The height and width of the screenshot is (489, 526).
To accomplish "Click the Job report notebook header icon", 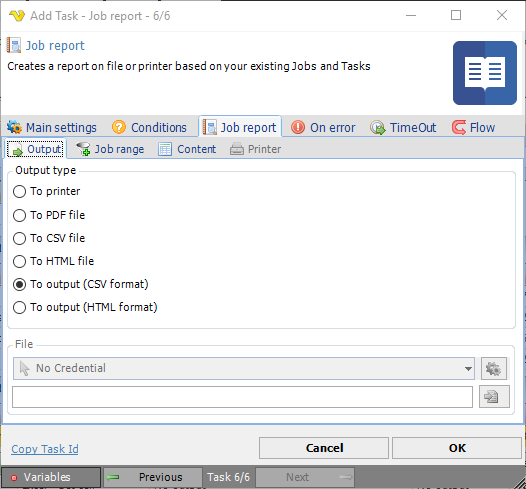I will point(14,45).
